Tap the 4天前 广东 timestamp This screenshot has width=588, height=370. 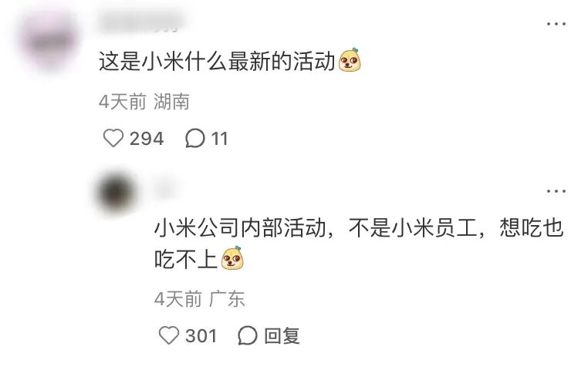200,299
